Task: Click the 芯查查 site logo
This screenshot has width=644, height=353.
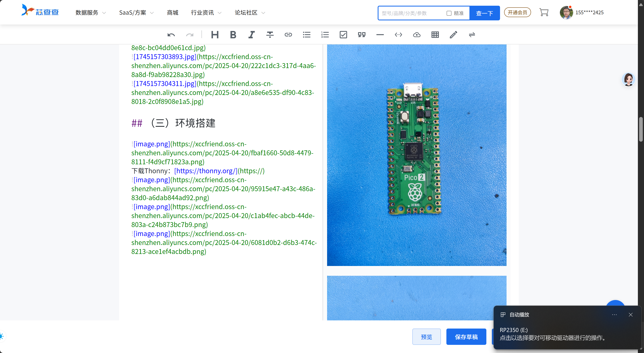Action: point(40,10)
